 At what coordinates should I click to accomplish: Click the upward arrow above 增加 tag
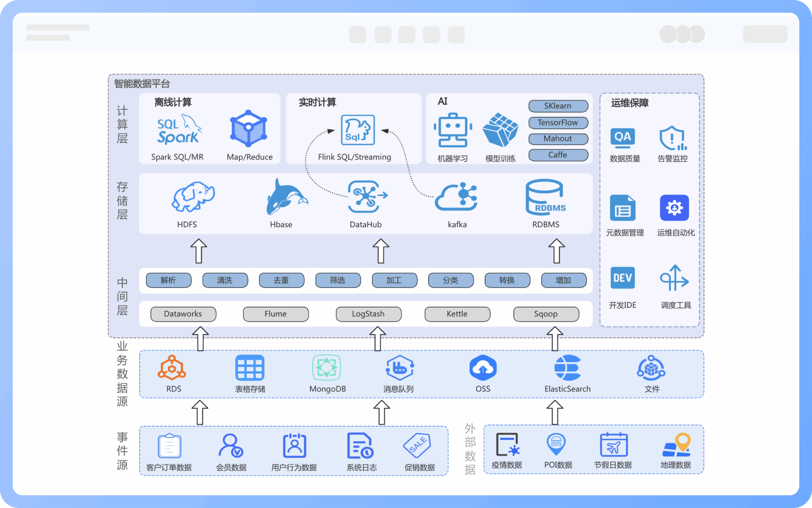click(x=557, y=251)
